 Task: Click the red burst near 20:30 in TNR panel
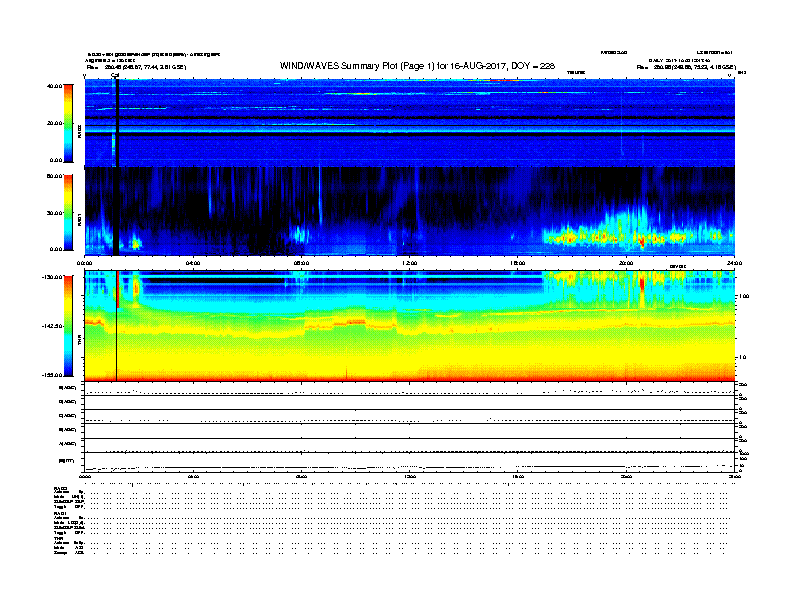coord(642,283)
